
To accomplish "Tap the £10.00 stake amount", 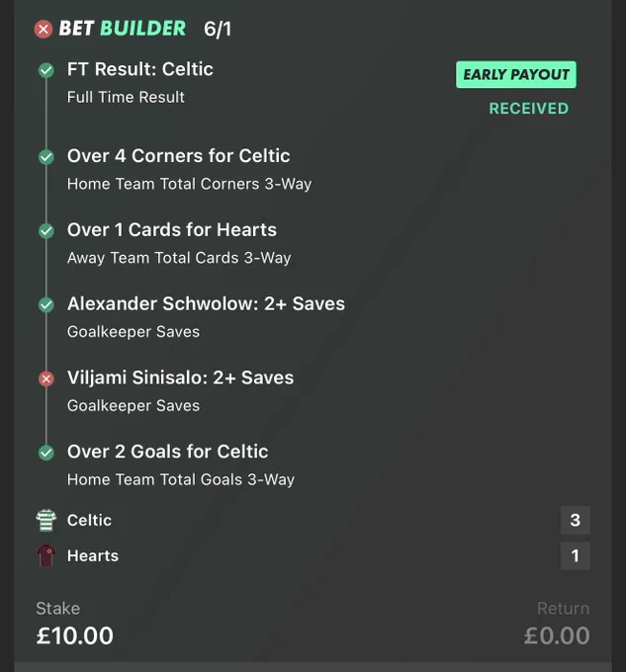I will coord(74,635).
